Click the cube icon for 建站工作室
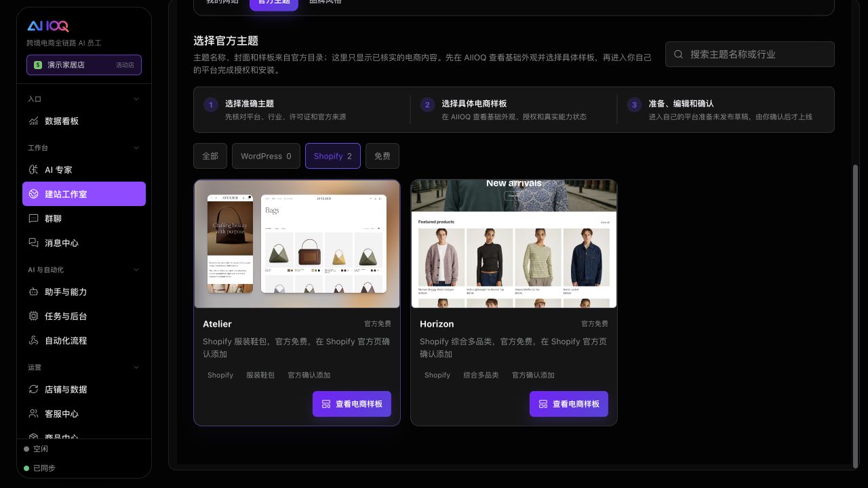This screenshot has width=868, height=488. pyautogui.click(x=33, y=195)
